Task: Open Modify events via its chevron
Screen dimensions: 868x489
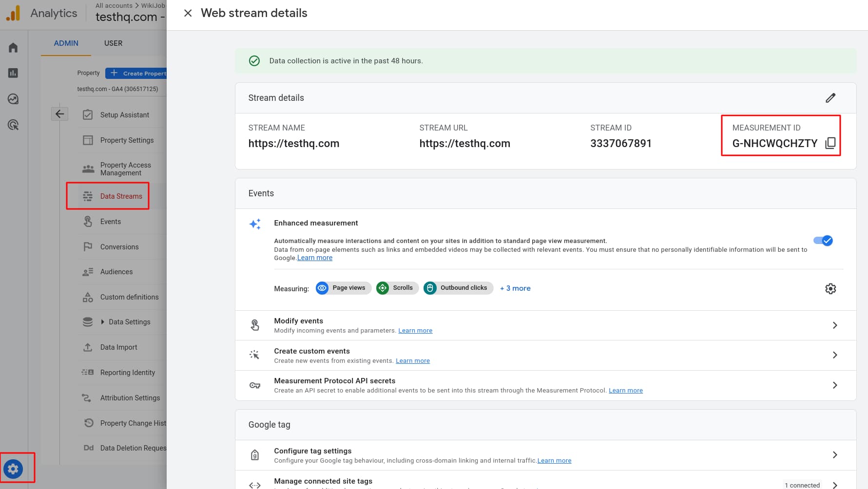Action: (x=835, y=325)
